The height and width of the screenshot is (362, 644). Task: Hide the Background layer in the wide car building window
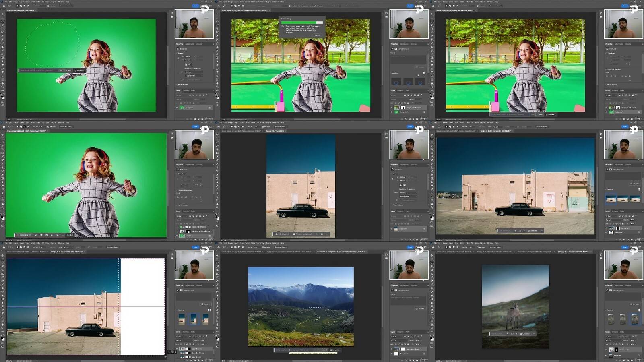606,232
